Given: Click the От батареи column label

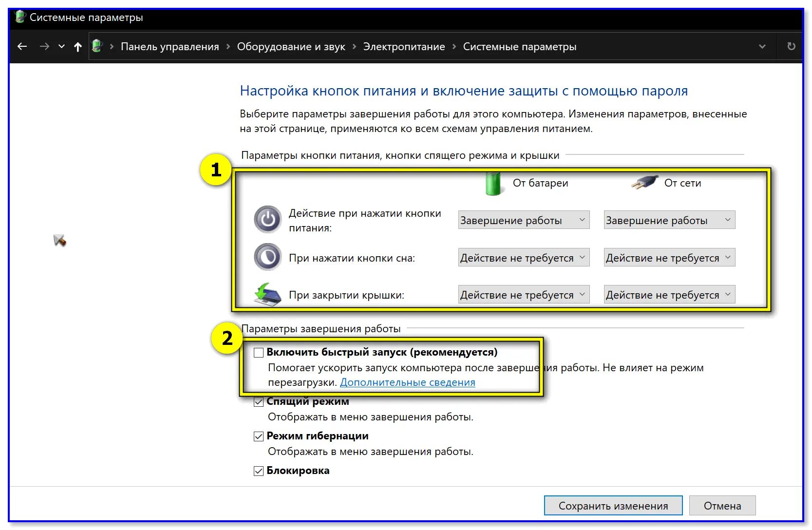Looking at the screenshot, I should pos(540,183).
